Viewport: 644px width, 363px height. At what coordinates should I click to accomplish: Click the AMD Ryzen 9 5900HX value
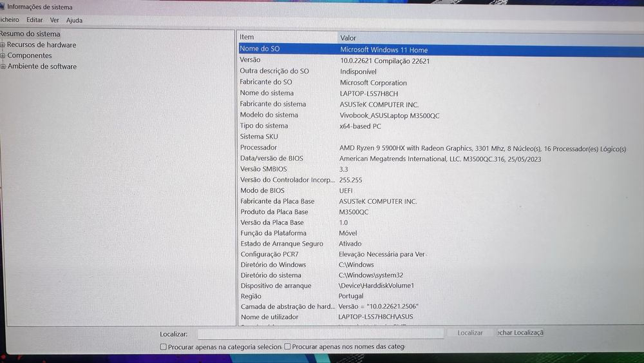click(x=482, y=148)
